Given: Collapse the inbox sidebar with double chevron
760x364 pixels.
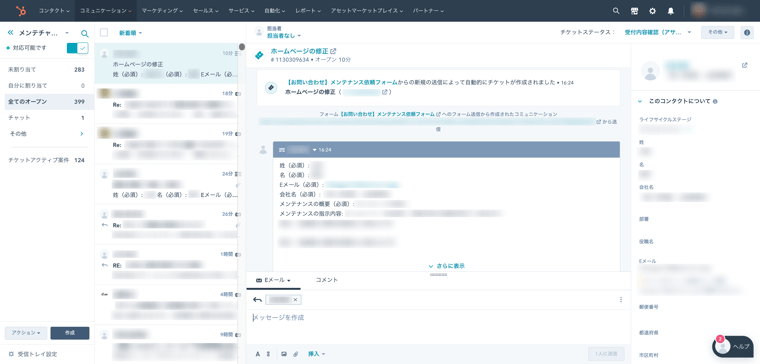Looking at the screenshot, I should click(x=11, y=33).
